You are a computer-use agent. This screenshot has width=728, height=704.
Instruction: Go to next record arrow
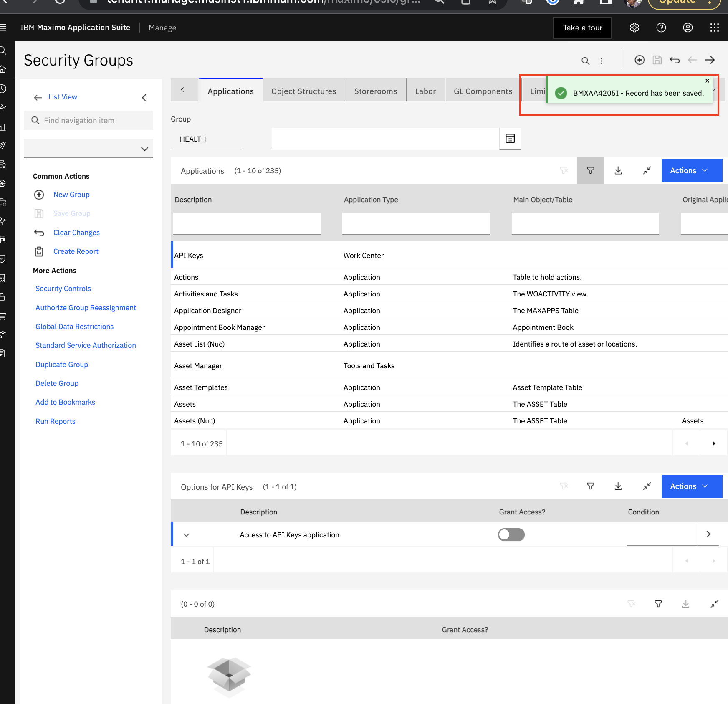pyautogui.click(x=710, y=60)
